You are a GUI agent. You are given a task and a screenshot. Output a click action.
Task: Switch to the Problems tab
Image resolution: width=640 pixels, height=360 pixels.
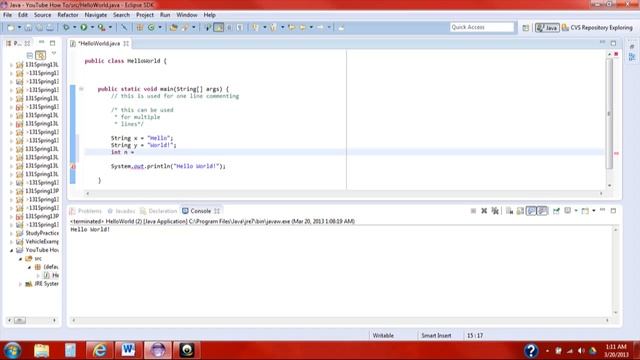coord(86,211)
